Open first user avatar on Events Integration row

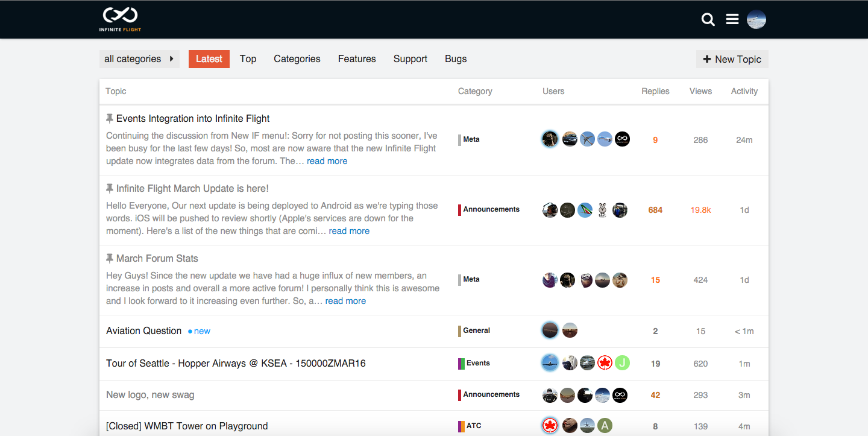click(x=550, y=139)
